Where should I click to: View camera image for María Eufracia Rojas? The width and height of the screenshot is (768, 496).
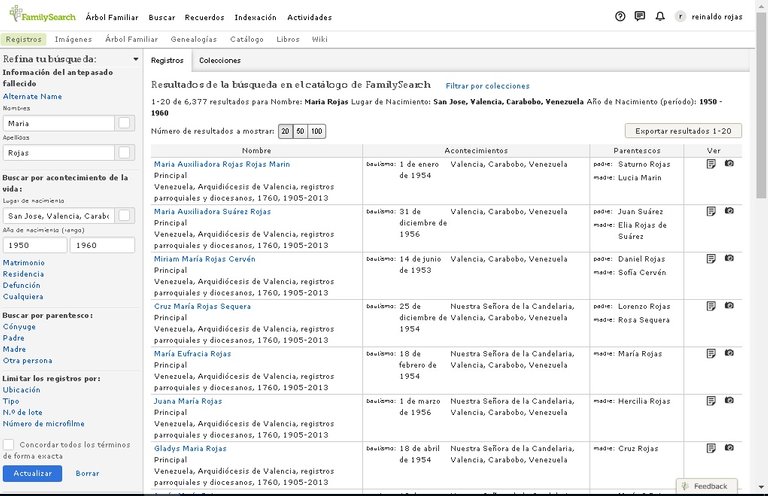pyautogui.click(x=729, y=353)
